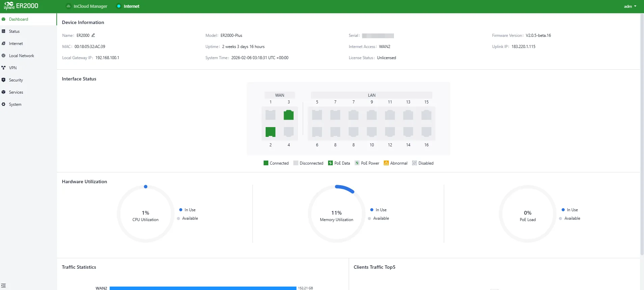Collapse the sidebar using the bottom menu icon
The height and width of the screenshot is (290, 644).
point(3,286)
